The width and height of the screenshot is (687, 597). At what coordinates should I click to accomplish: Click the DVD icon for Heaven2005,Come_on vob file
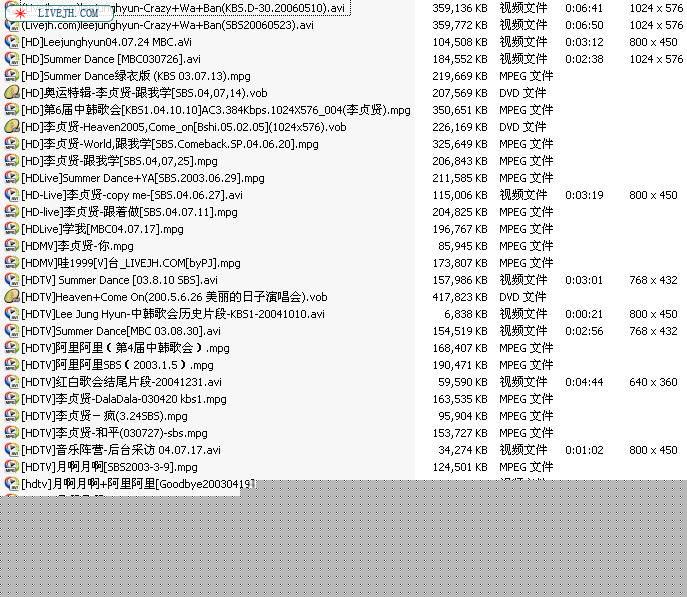(x=12, y=127)
